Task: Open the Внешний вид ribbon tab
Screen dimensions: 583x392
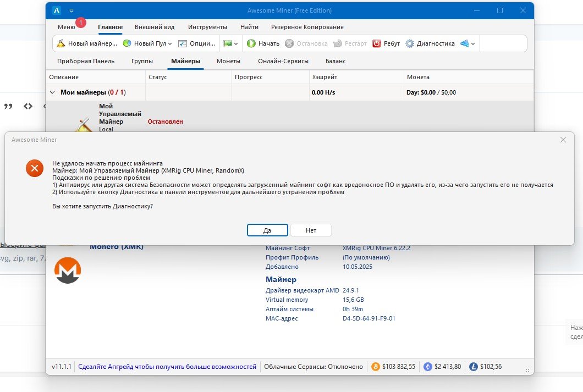Action: point(155,27)
